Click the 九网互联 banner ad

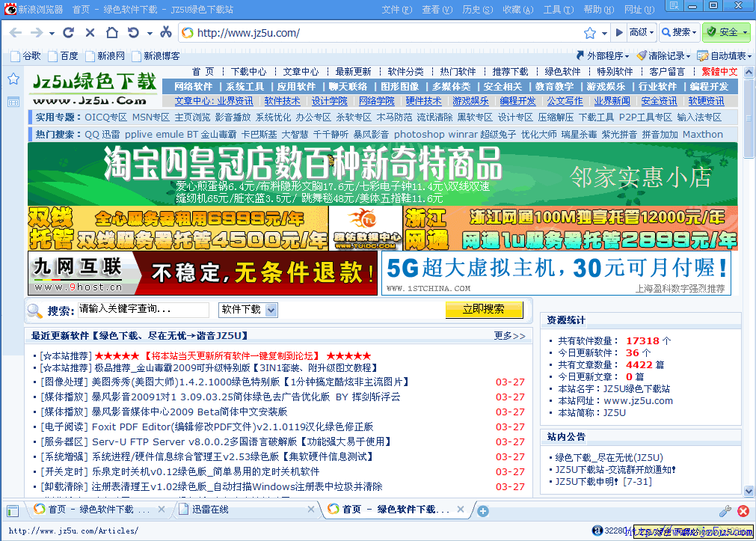coord(203,273)
